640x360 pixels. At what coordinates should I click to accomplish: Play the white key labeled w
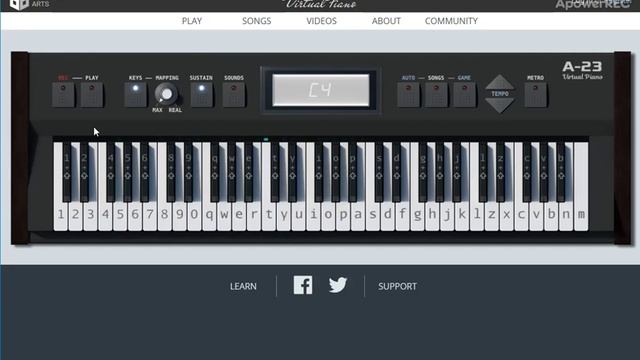[x=224, y=214]
